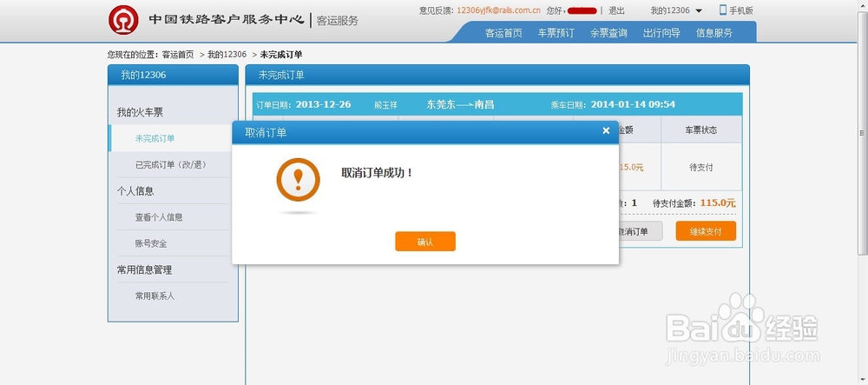Click the 继续支付 button
The width and height of the screenshot is (868, 385).
706,231
